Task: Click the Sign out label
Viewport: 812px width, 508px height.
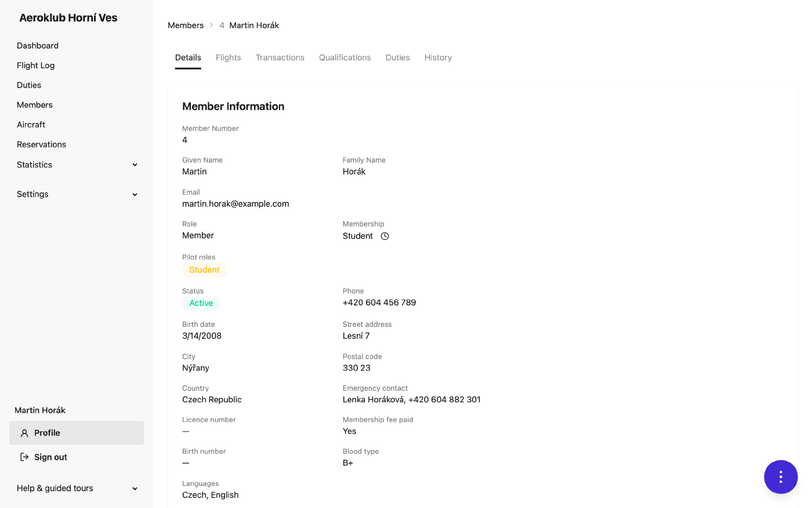Action: 50,457
